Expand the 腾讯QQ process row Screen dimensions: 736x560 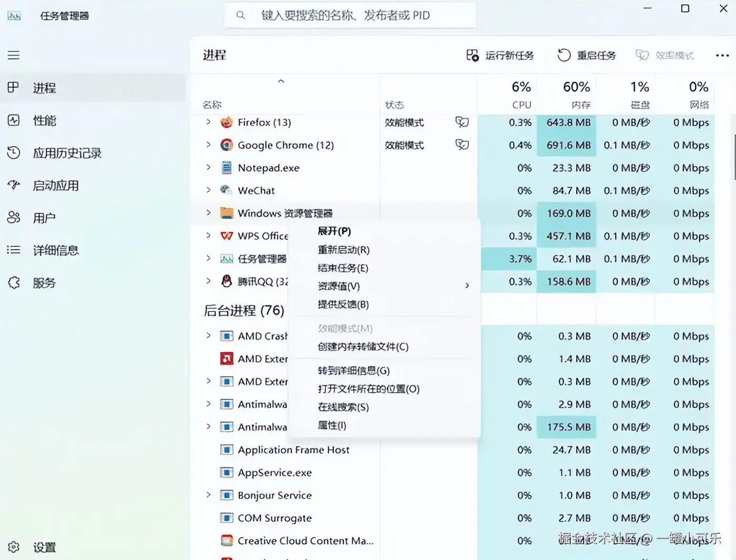[x=208, y=281]
